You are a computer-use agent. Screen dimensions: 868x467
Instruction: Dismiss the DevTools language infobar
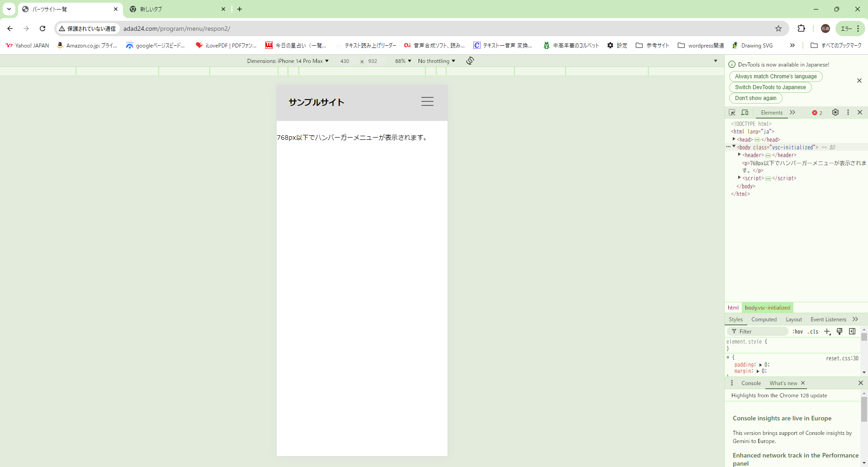[x=859, y=81]
